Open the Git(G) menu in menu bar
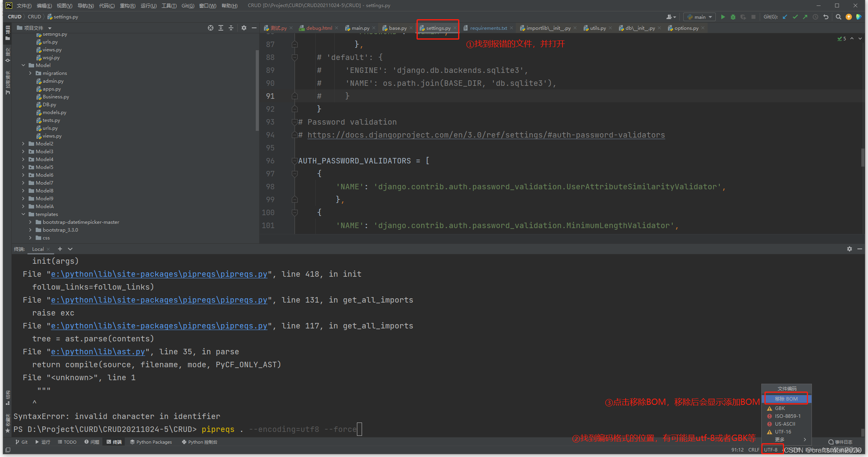The width and height of the screenshot is (868, 457). click(x=188, y=5)
